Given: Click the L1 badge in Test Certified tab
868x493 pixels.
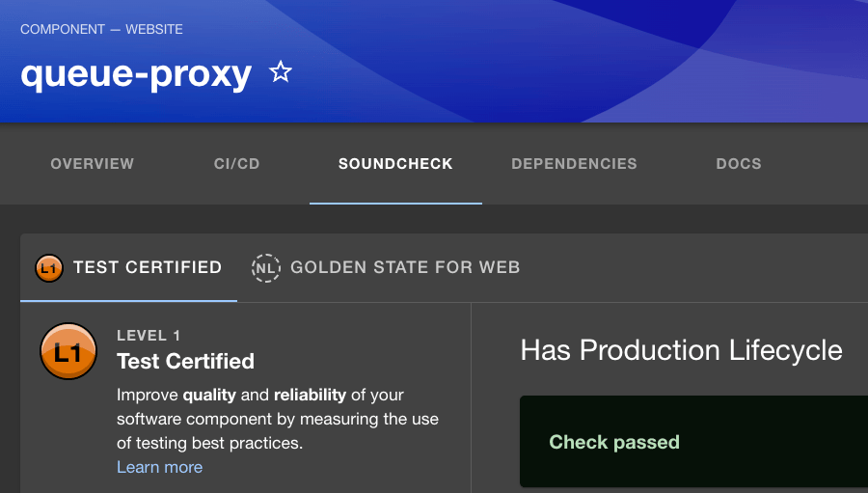Looking at the screenshot, I should click(x=49, y=268).
